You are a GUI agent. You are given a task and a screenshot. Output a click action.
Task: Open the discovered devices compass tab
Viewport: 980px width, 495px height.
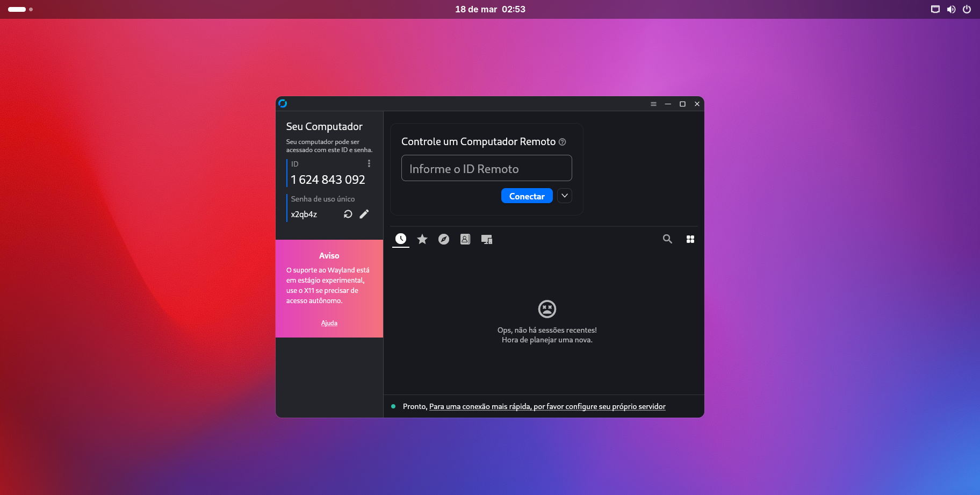click(444, 239)
